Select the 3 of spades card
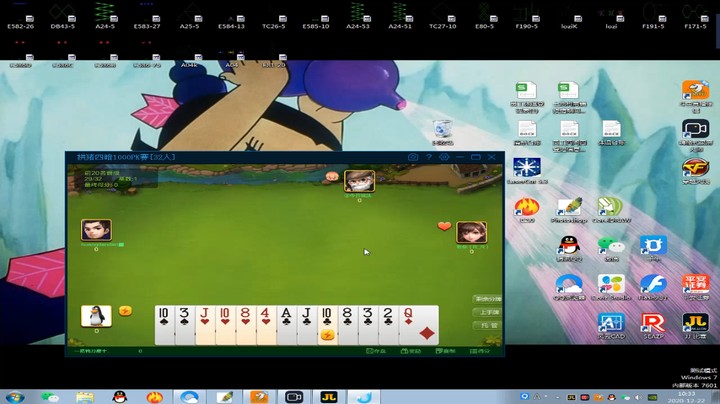The width and height of the screenshot is (720, 404). 185,325
